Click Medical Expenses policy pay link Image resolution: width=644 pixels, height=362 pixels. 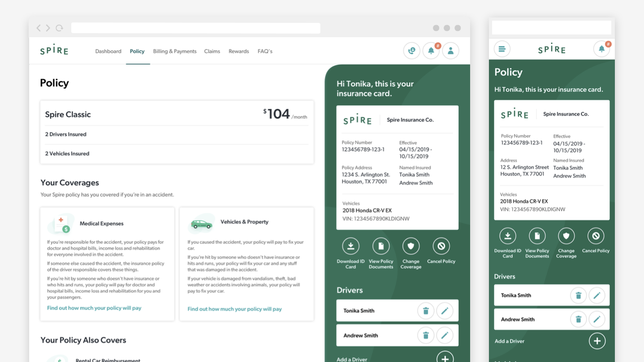(94, 308)
